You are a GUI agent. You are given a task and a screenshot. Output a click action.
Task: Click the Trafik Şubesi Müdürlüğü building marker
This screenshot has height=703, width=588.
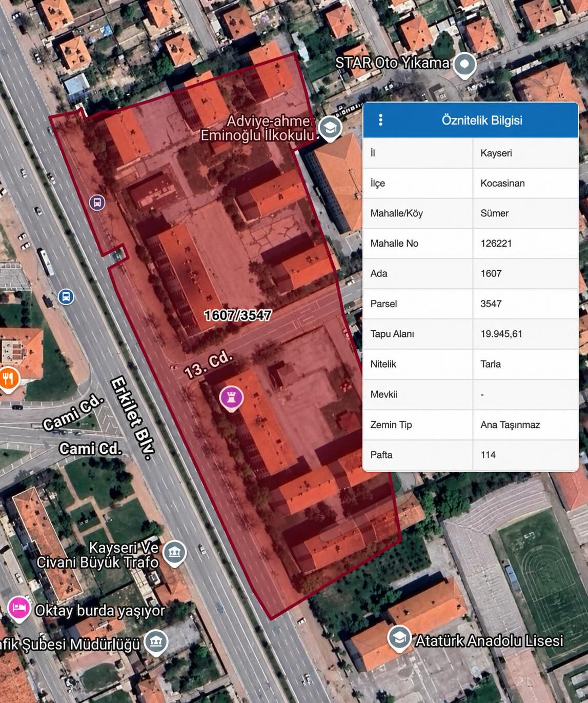click(156, 642)
